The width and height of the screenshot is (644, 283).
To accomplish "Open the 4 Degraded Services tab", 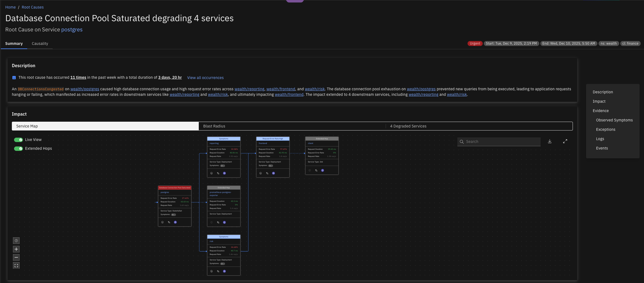I will click(x=408, y=126).
